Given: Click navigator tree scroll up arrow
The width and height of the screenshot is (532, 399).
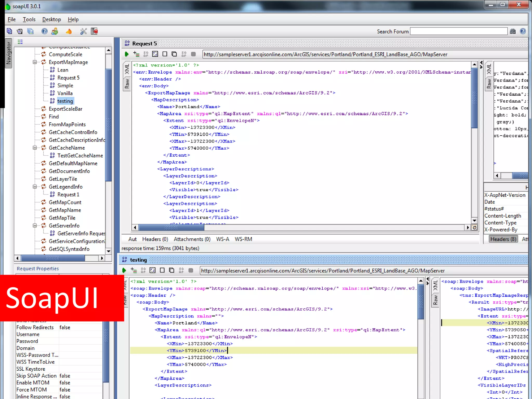Looking at the screenshot, I should pos(109,50).
